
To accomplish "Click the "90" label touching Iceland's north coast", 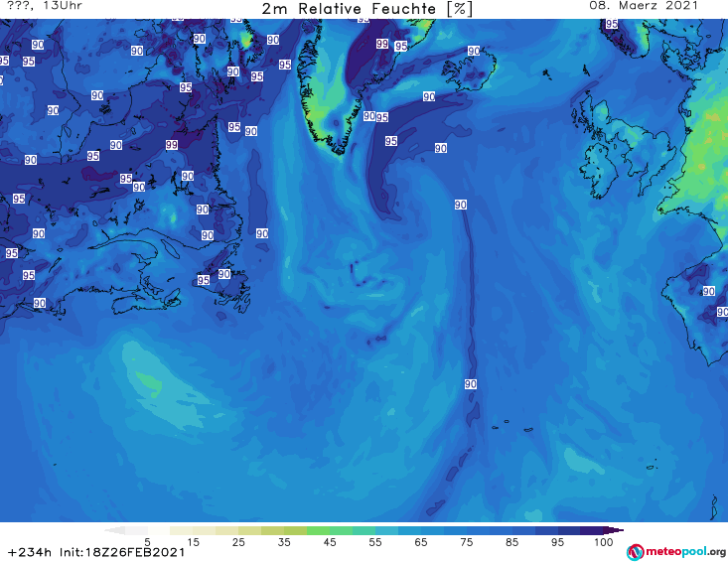I will [474, 51].
